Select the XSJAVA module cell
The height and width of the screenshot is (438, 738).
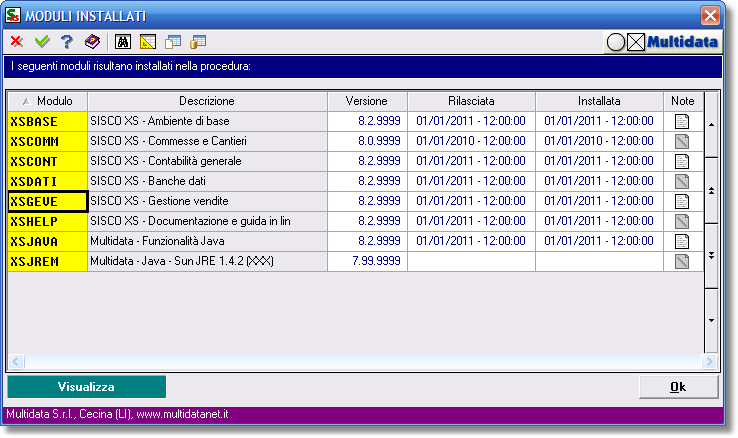48,241
